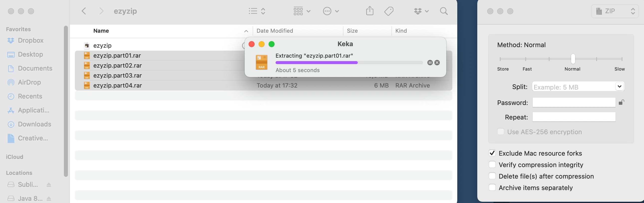
Task: Click the compression method slider handle
Action: (x=573, y=59)
